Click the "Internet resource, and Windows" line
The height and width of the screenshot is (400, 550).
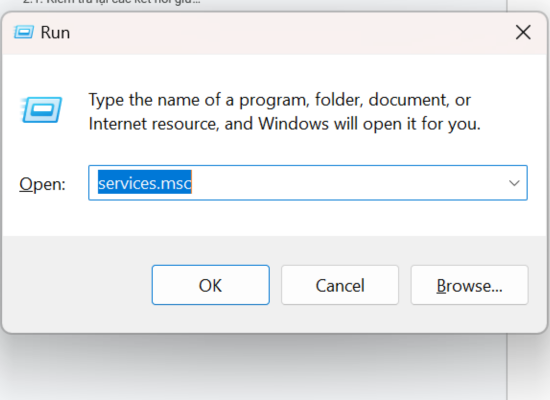[x=284, y=124]
